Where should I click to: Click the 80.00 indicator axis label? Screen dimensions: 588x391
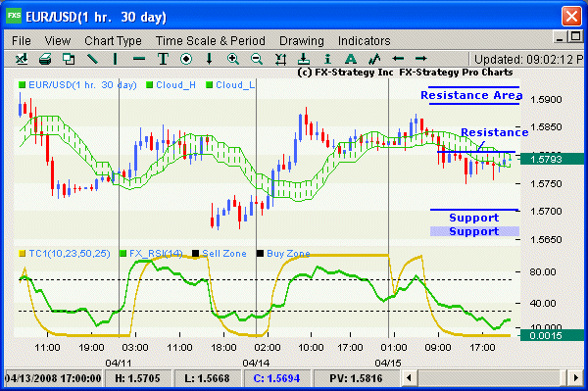pyautogui.click(x=543, y=271)
